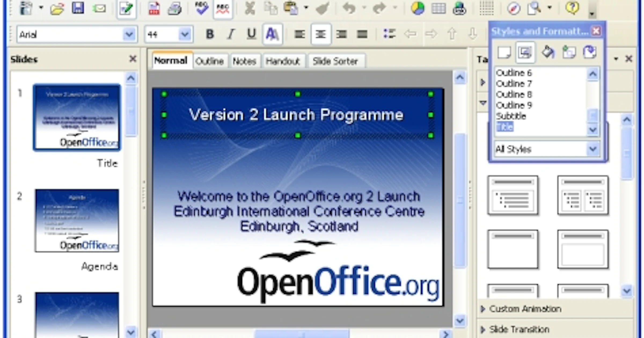644x338 pixels.
Task: Click the Copy icon
Action: pyautogui.click(x=270, y=9)
